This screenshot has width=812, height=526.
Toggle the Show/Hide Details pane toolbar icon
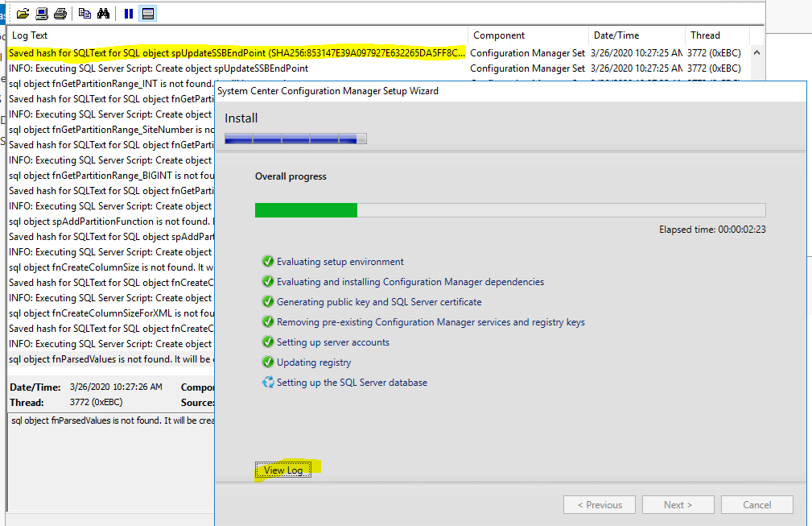[147, 14]
